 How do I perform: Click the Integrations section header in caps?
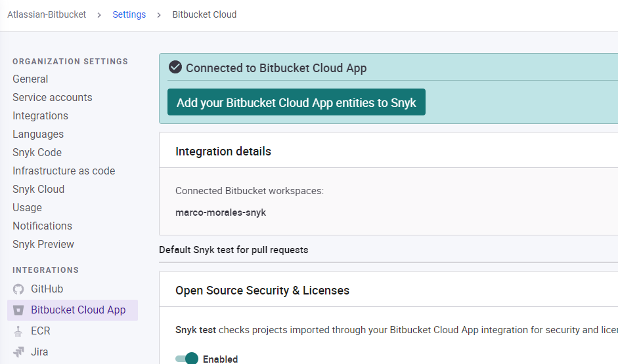(46, 270)
